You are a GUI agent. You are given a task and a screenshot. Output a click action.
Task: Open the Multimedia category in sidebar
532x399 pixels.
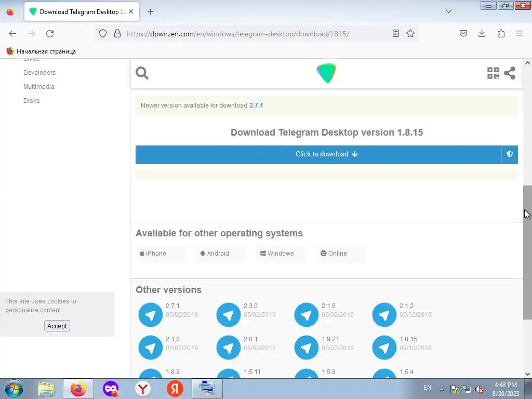pyautogui.click(x=38, y=87)
